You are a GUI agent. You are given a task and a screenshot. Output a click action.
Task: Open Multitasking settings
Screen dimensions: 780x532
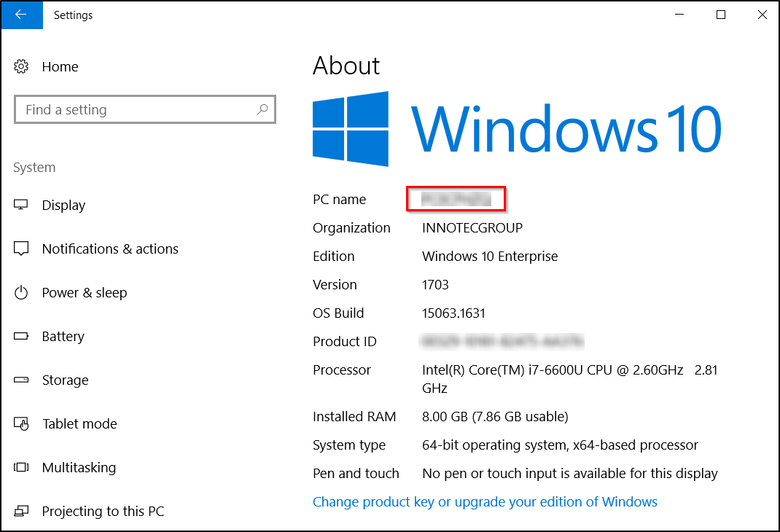79,467
